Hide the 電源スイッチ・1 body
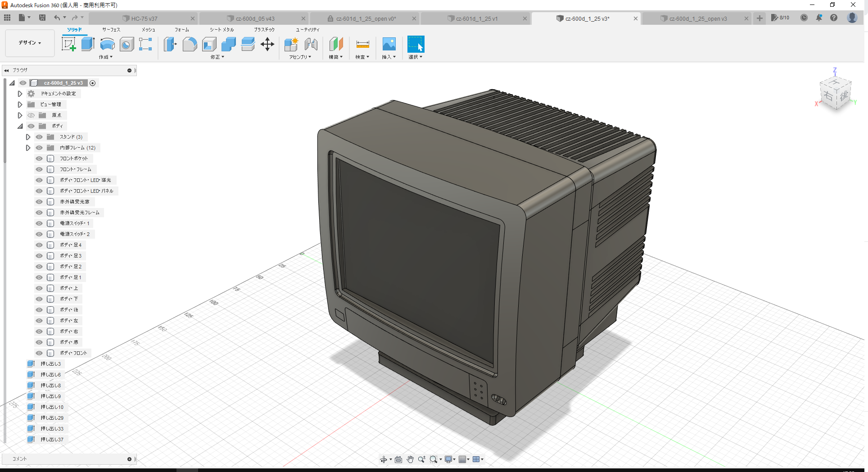The width and height of the screenshot is (868, 472). tap(39, 223)
